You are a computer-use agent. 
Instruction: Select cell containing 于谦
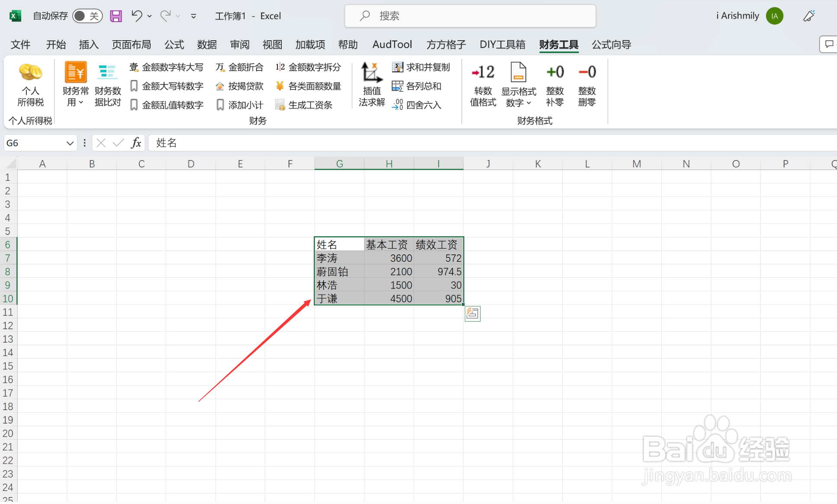pos(339,299)
